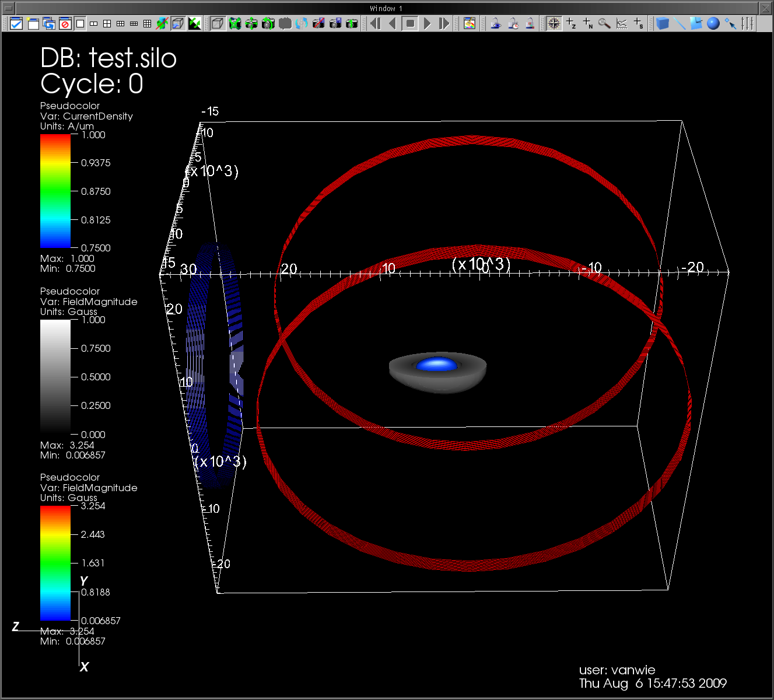The height and width of the screenshot is (700, 774).
Task: Activate the lineout tool
Action: 622,23
